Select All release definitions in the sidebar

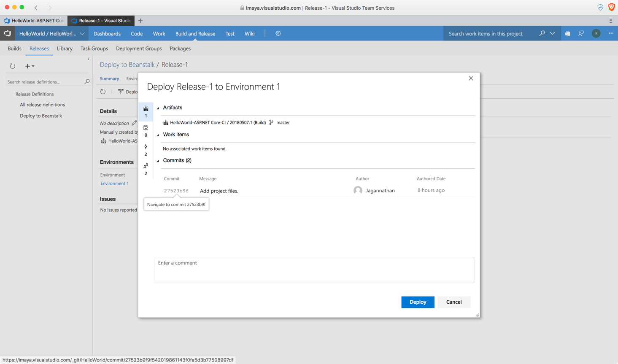point(42,105)
